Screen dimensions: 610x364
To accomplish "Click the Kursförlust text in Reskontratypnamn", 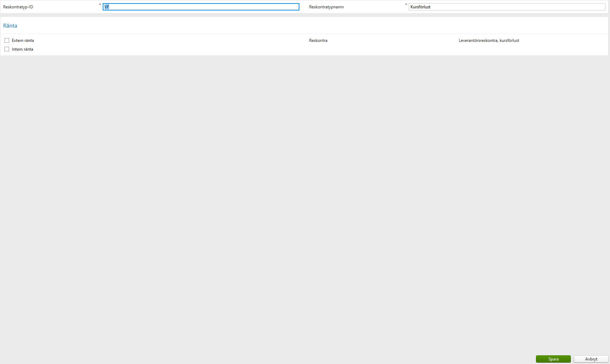I will click(x=419, y=7).
